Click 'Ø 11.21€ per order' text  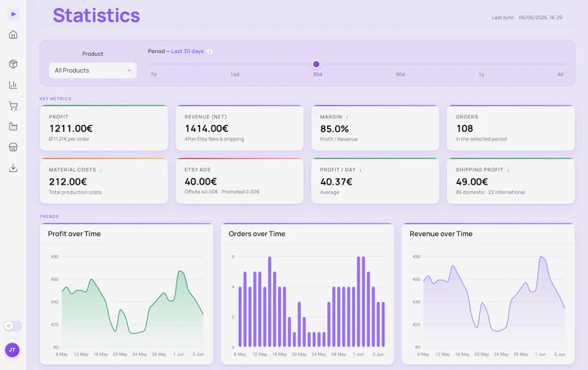click(x=69, y=139)
